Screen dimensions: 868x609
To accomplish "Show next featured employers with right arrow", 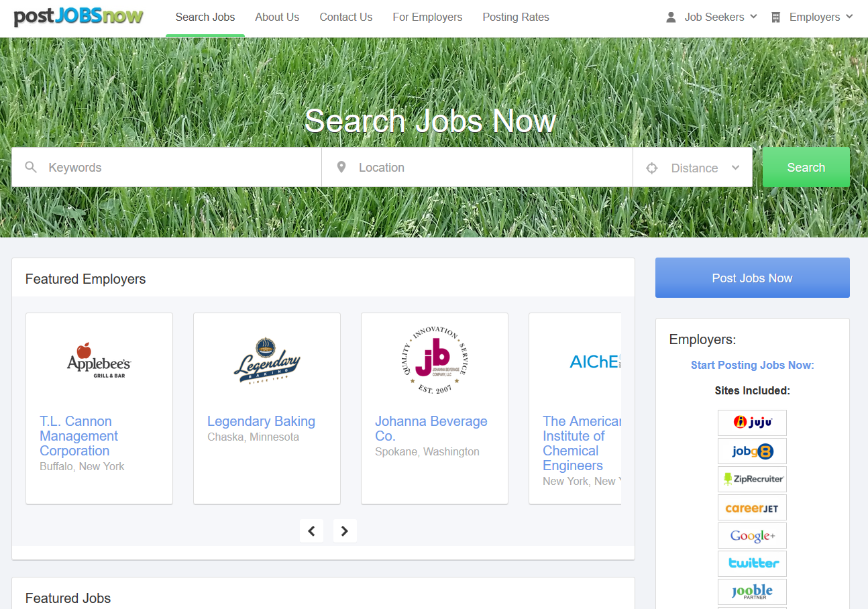I will tap(345, 531).
